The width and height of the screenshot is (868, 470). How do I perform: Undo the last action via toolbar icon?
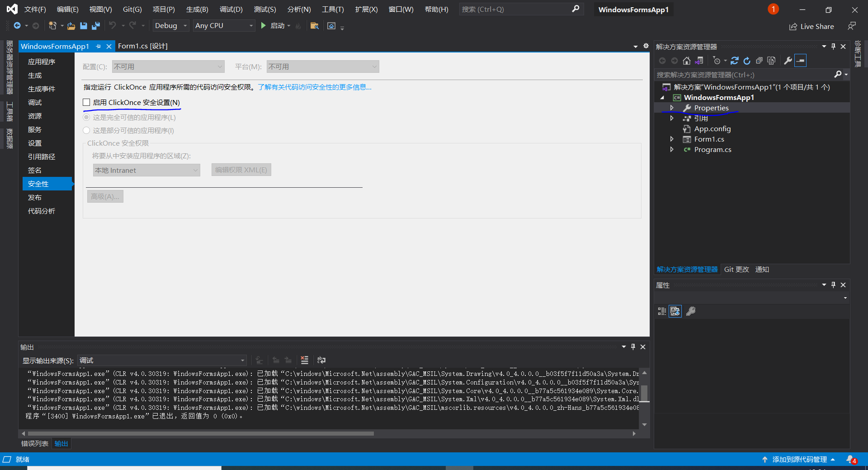(113, 26)
